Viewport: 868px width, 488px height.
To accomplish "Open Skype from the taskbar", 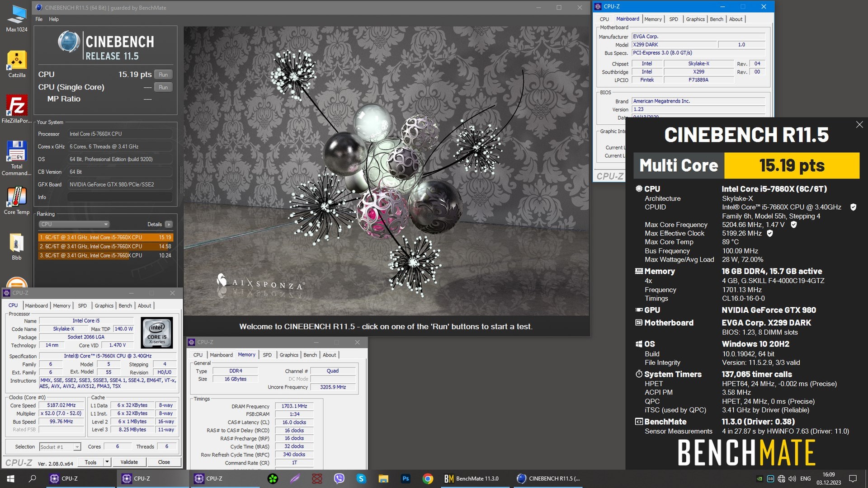I will click(361, 479).
